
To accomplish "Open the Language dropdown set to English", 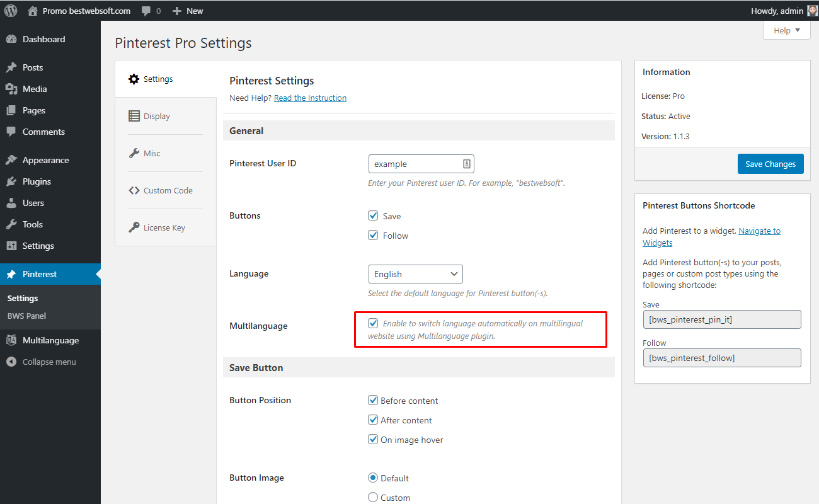I will tap(416, 274).
